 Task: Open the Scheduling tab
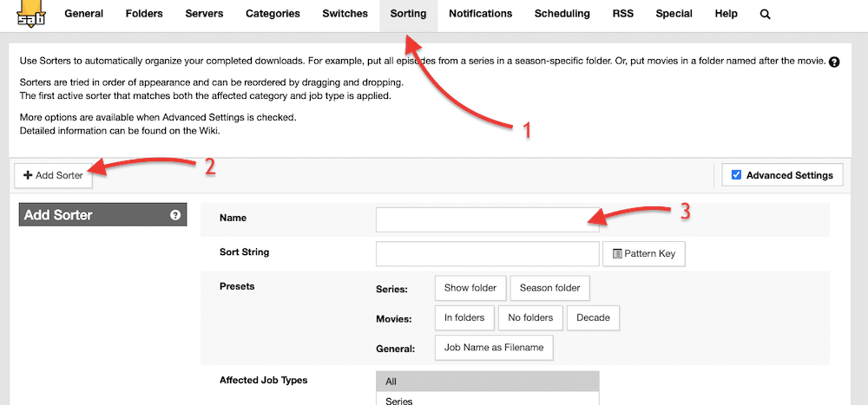click(x=562, y=14)
